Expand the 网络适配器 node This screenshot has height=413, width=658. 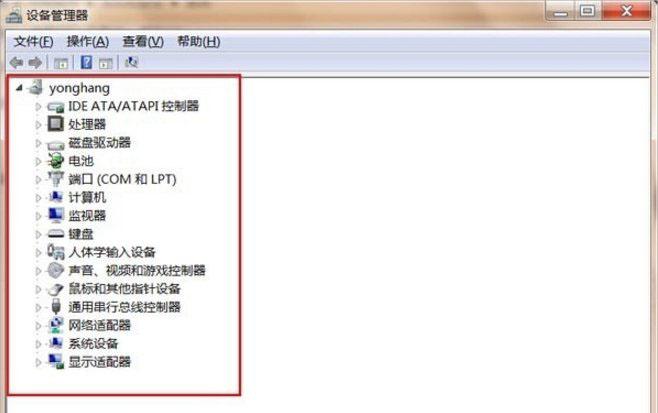pyautogui.click(x=38, y=326)
